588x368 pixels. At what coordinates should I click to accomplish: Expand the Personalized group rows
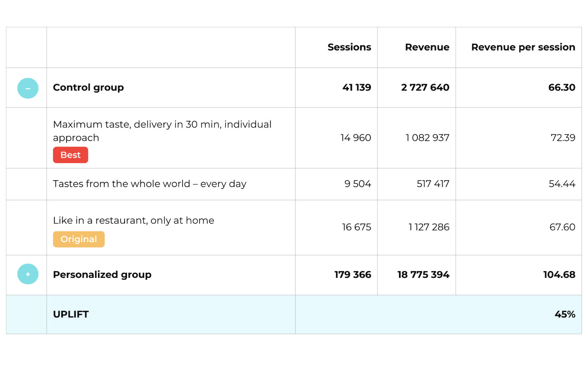click(x=28, y=274)
